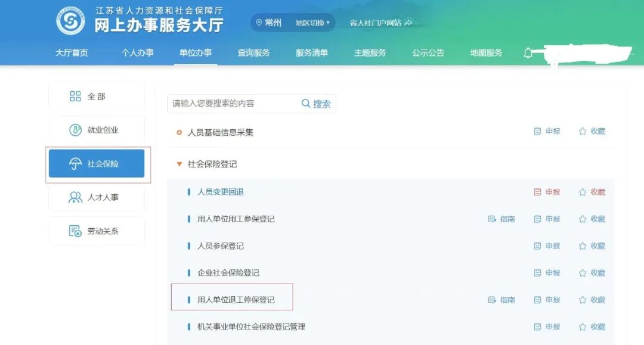Open the 全部 category icon

(75, 95)
